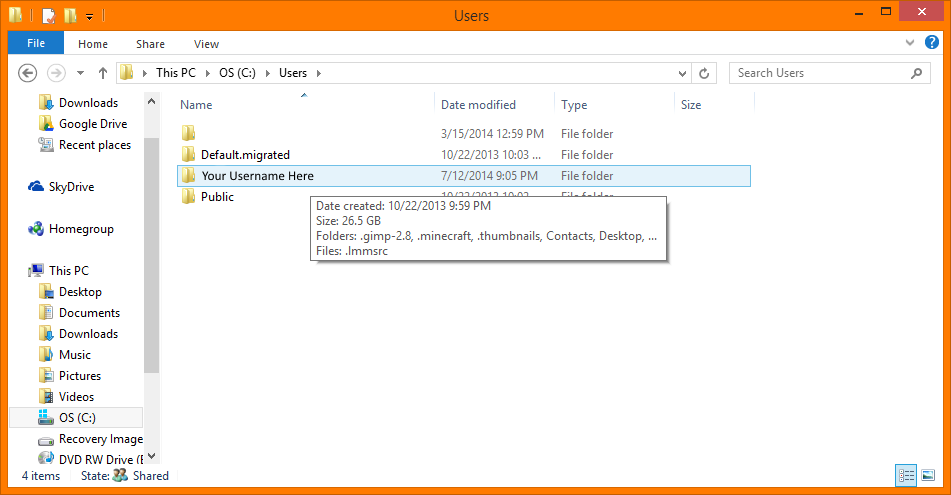Open the View ribbon tab

click(x=206, y=44)
